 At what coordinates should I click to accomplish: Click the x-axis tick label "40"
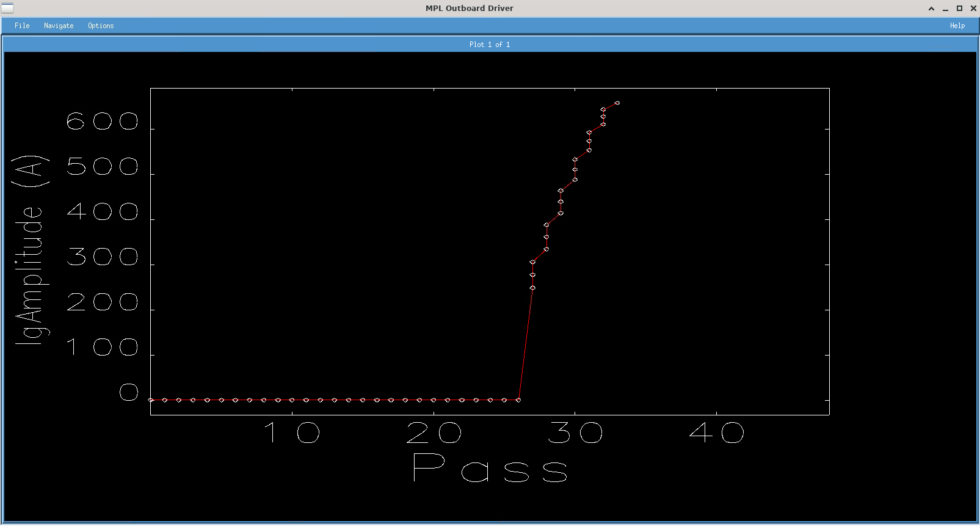716,433
